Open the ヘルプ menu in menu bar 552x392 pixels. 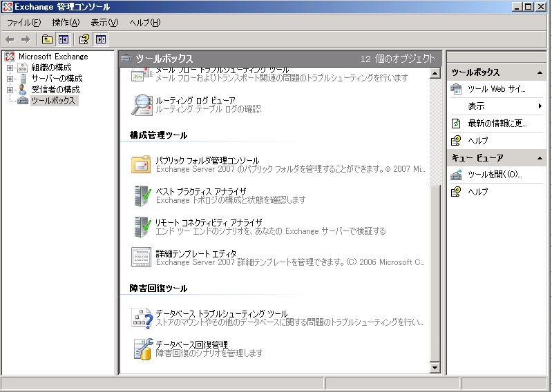tap(145, 23)
